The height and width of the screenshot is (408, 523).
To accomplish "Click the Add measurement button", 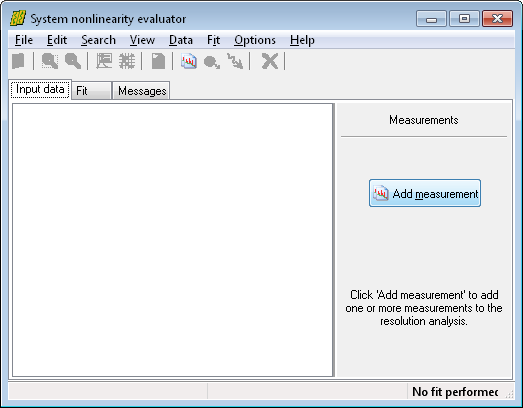I will (x=425, y=193).
